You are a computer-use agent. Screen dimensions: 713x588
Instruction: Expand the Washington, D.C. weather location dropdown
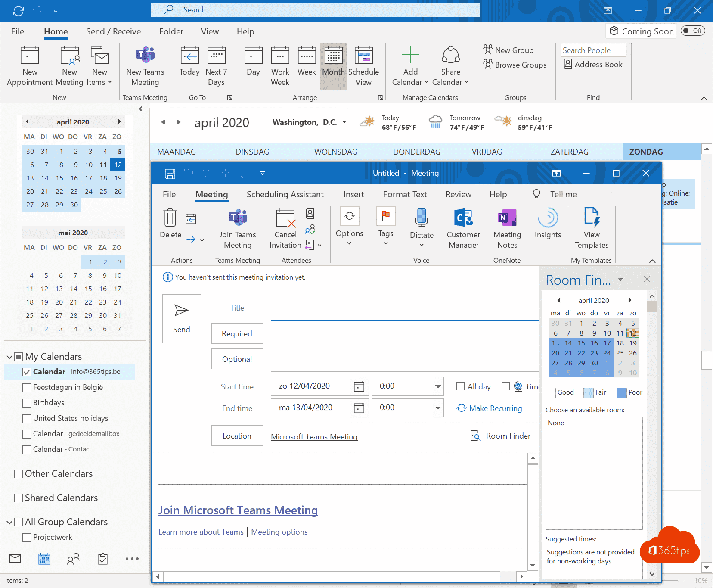tap(344, 122)
